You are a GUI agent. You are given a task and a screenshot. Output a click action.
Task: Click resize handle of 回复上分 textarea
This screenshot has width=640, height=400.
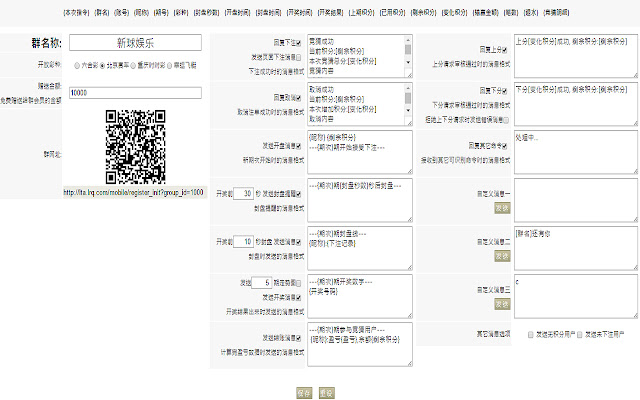(635, 75)
